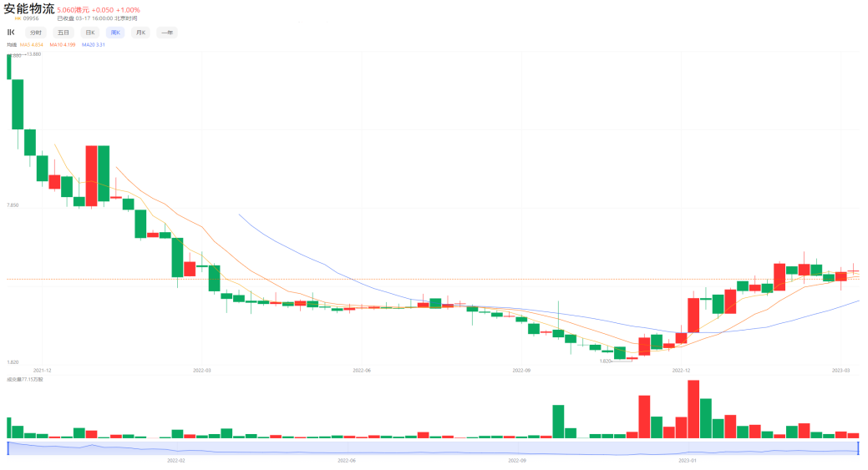
Task: Click the left handle of range slider
Action: click(8, 448)
